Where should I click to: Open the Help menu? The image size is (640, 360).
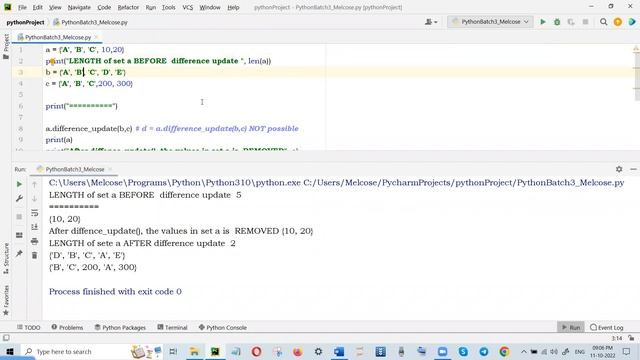point(233,7)
